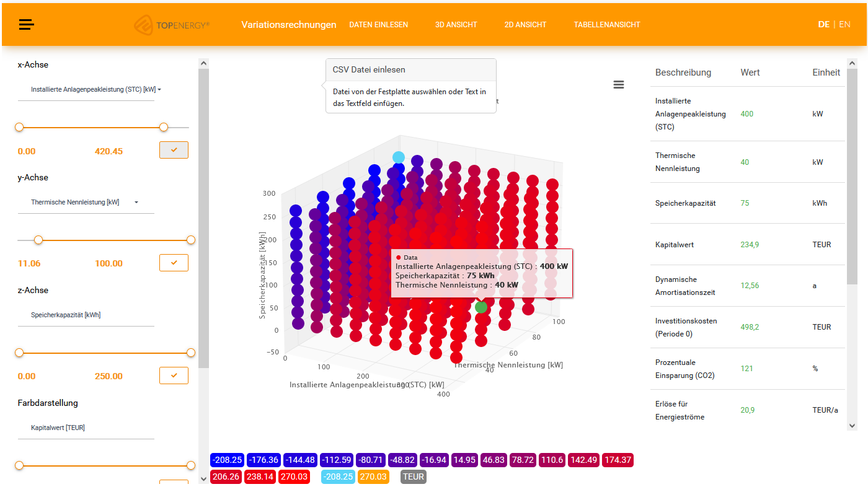
Task: Click the Variationsrechnungen title
Action: pyautogui.click(x=289, y=25)
